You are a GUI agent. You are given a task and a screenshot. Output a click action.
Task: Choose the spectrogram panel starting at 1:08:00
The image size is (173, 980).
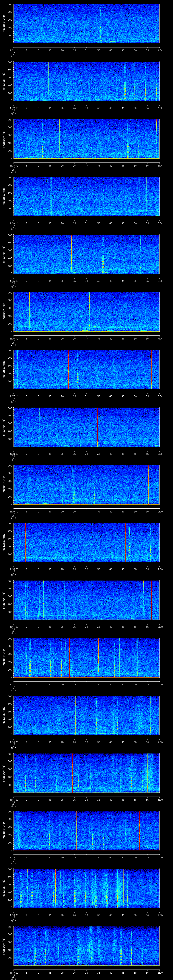click(x=86, y=427)
